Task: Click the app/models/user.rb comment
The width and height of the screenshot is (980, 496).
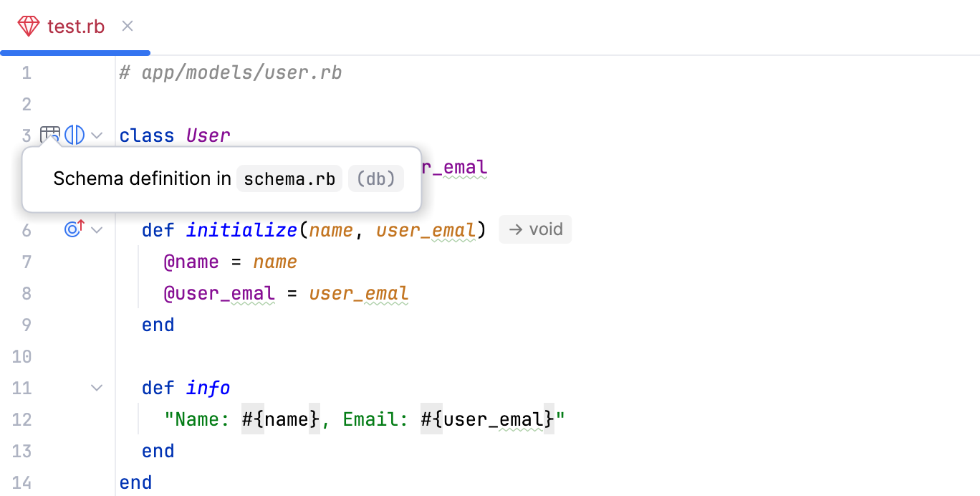Action: [230, 72]
